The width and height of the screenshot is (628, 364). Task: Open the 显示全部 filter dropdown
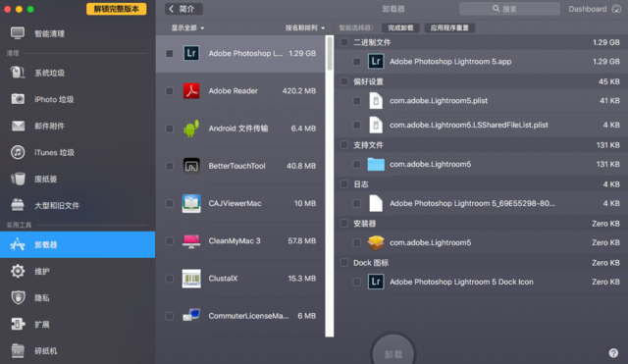point(187,27)
